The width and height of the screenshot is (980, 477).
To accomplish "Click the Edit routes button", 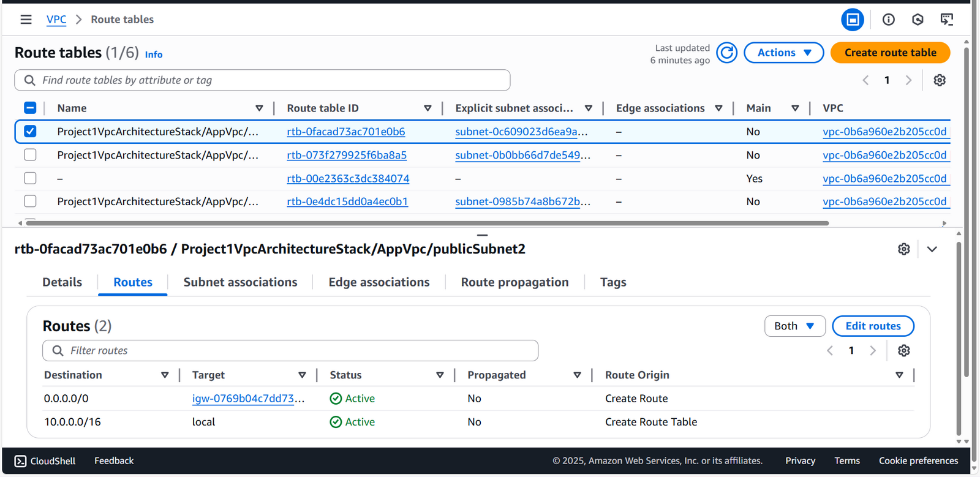I will [873, 326].
